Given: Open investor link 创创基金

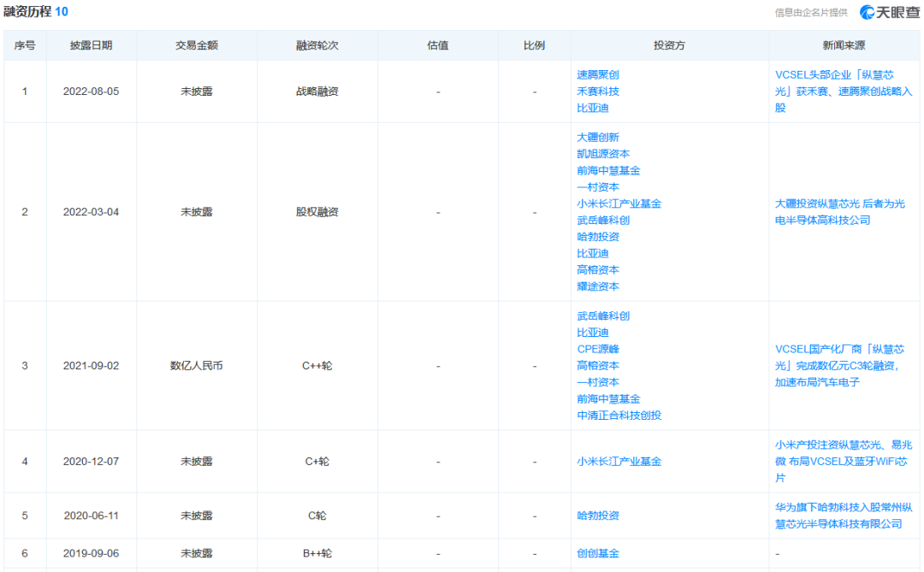Looking at the screenshot, I should (x=597, y=553).
